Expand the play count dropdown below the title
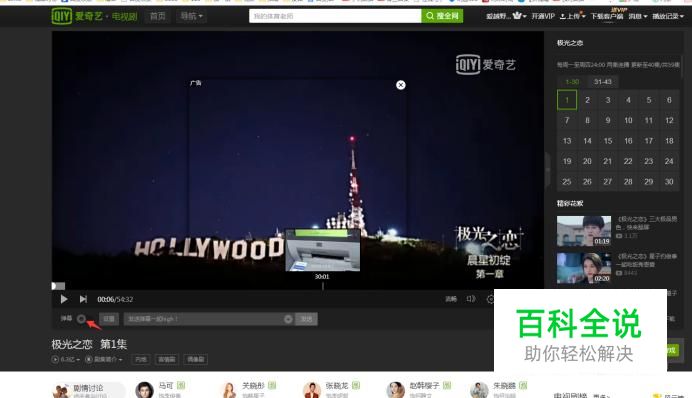This screenshot has width=692, height=398. tap(66, 360)
